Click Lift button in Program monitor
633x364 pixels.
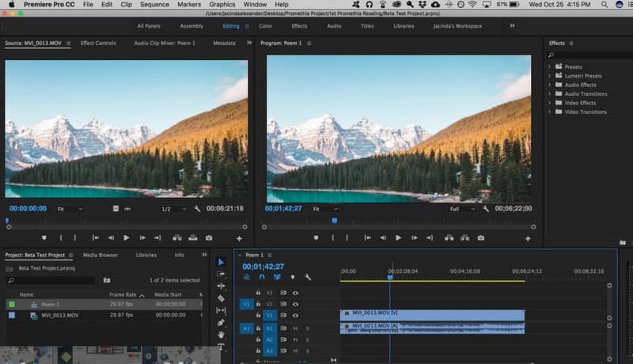449,238
